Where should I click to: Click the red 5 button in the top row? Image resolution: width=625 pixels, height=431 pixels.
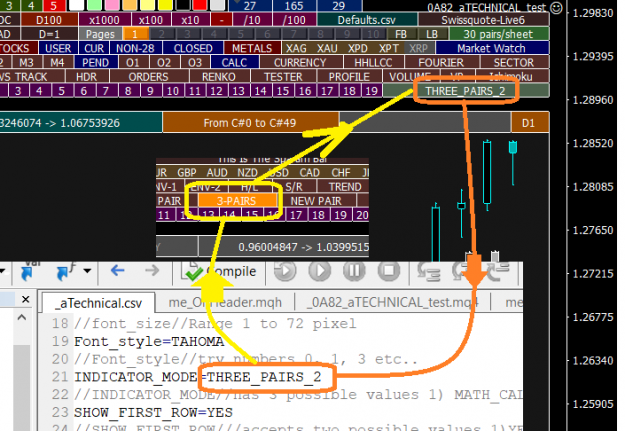pyautogui.click(x=53, y=6)
